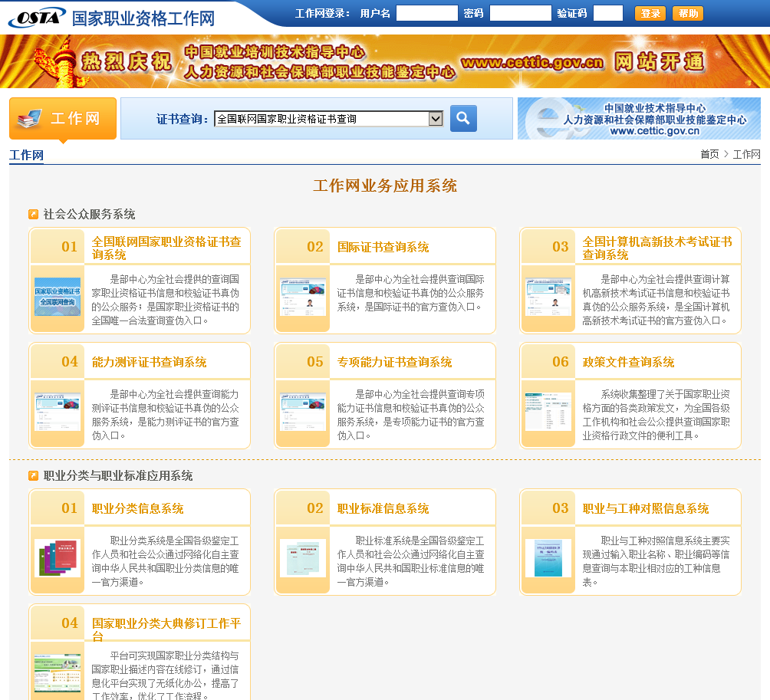Click the orange 登录 button
This screenshot has height=700, width=770.
point(650,13)
